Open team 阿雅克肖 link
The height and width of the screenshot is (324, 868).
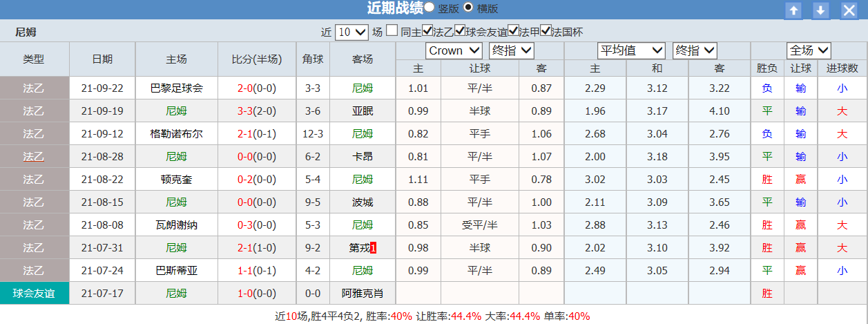[x=363, y=294]
